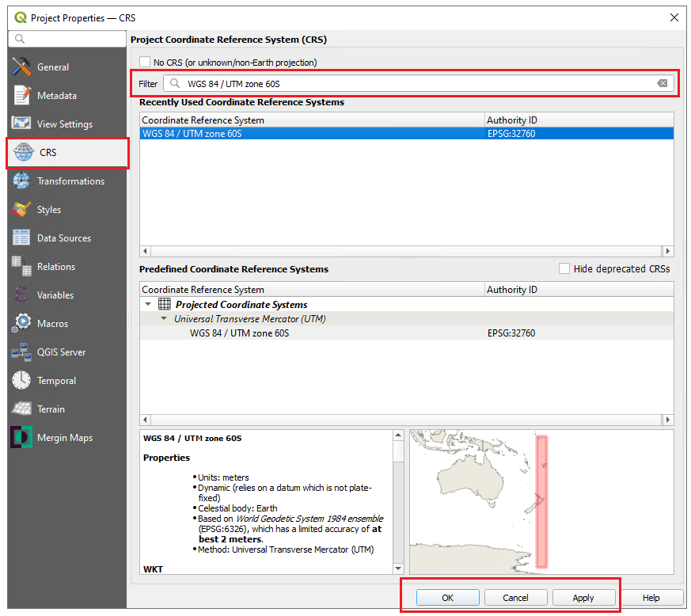
Task: Clear the filter text with the X icon
Action: pos(663,83)
